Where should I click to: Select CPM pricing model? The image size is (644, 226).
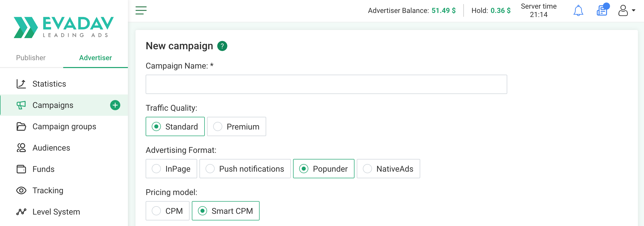[167, 211]
